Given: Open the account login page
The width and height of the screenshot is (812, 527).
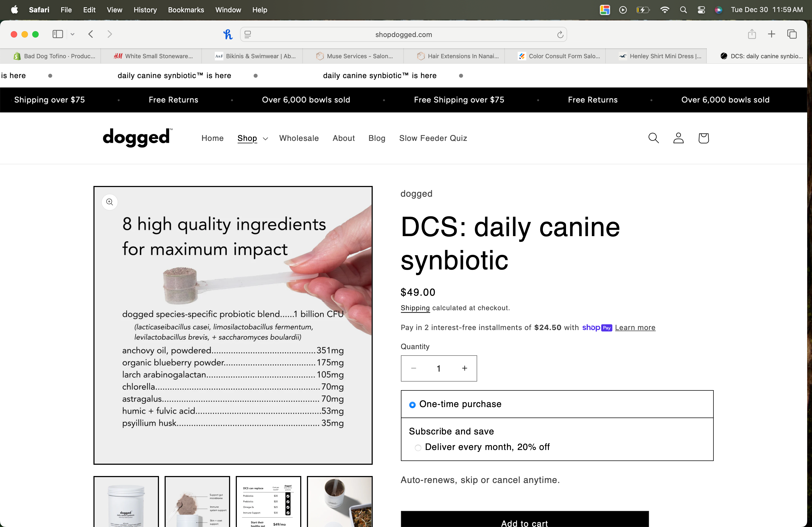Looking at the screenshot, I should pos(678,138).
